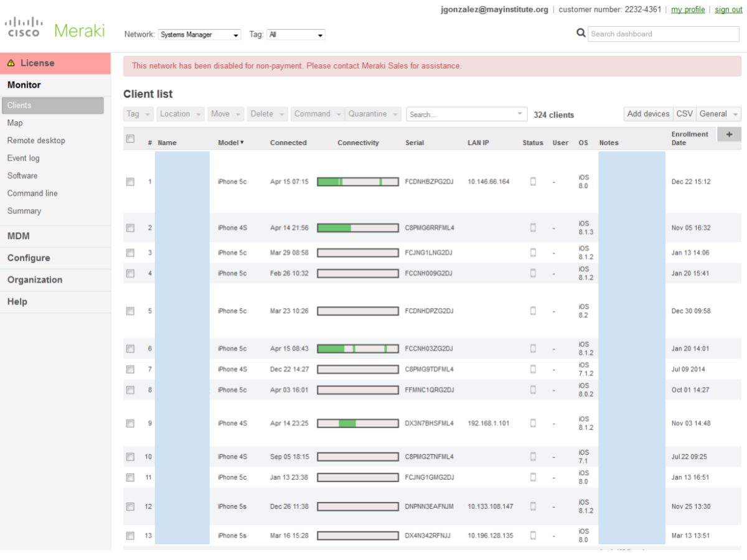The image size is (747, 560).
Task: Click status device icon for row 2
Action: click(x=533, y=228)
